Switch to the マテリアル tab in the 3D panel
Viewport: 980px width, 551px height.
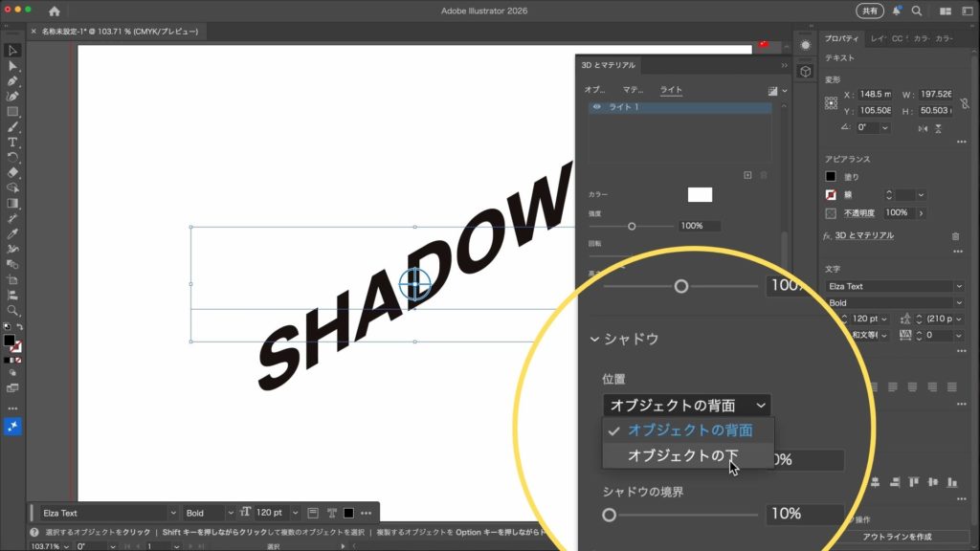coord(633,90)
